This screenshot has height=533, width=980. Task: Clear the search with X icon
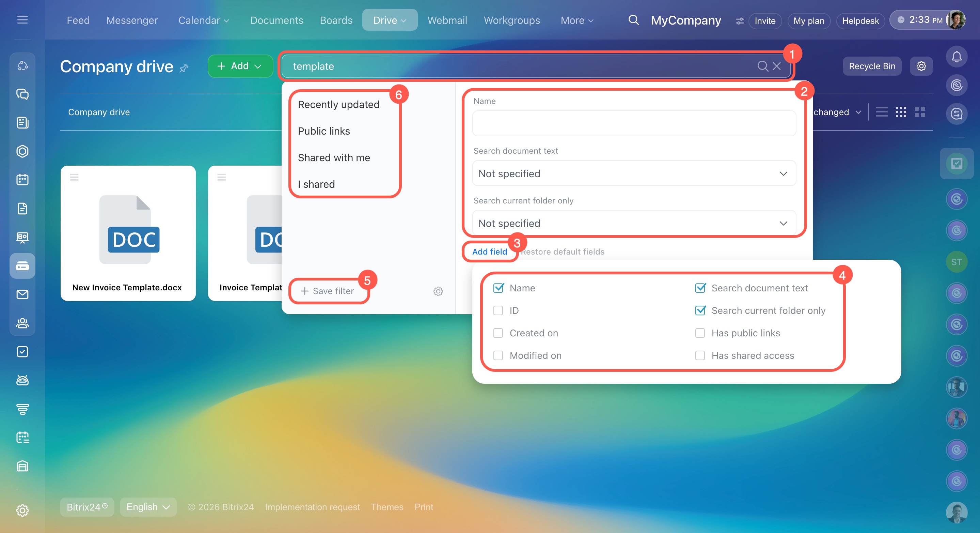tap(777, 66)
